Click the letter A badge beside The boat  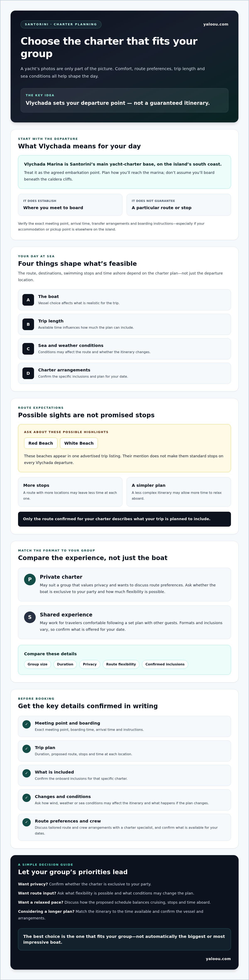(28, 300)
